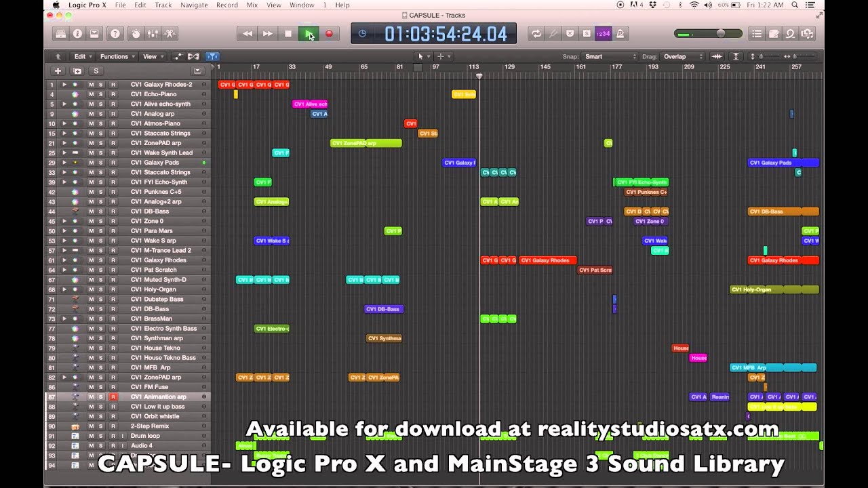
Task: Adjust the horizontal zoom slider
Action: (802, 56)
